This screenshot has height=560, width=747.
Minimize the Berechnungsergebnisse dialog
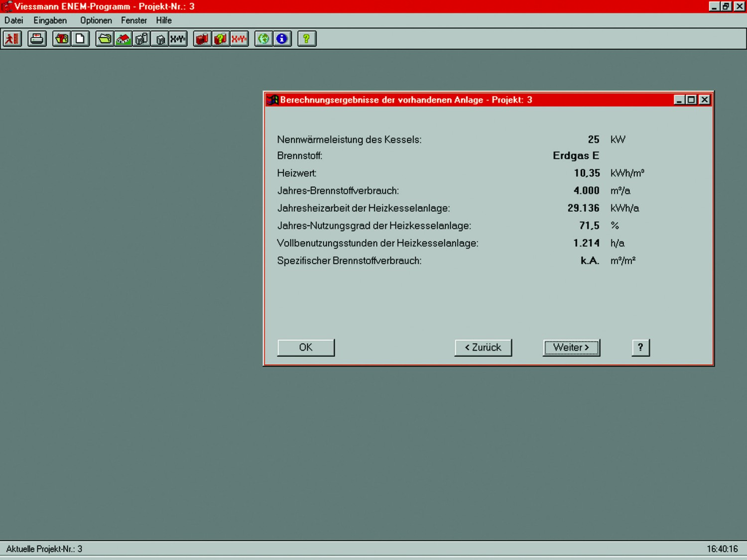tap(679, 100)
